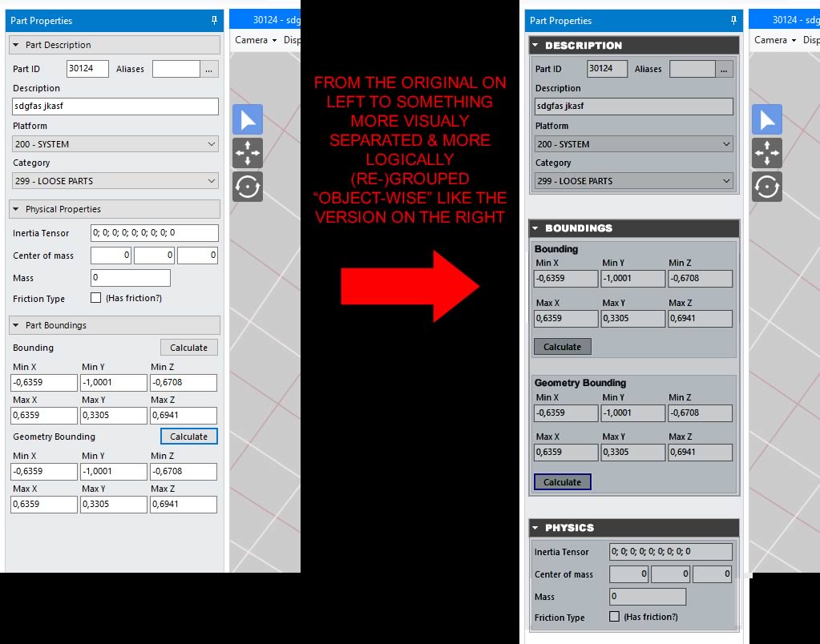The image size is (820, 644).
Task: Click the pin icon on the right Part Properties panel
Action: pyautogui.click(x=734, y=20)
